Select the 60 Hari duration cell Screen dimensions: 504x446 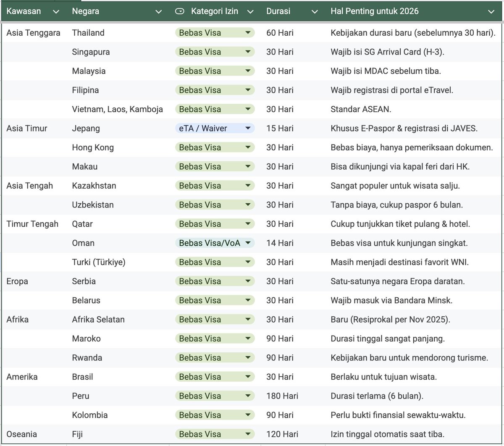(293, 33)
